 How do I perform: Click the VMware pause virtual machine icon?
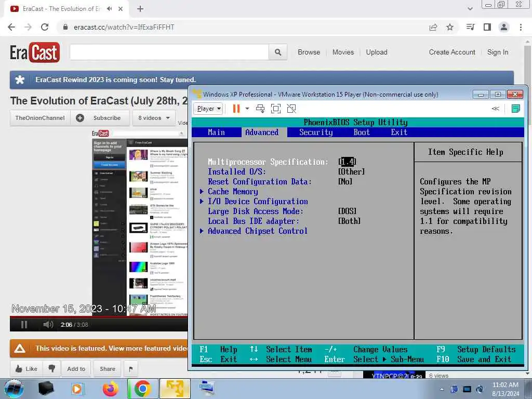click(x=236, y=109)
